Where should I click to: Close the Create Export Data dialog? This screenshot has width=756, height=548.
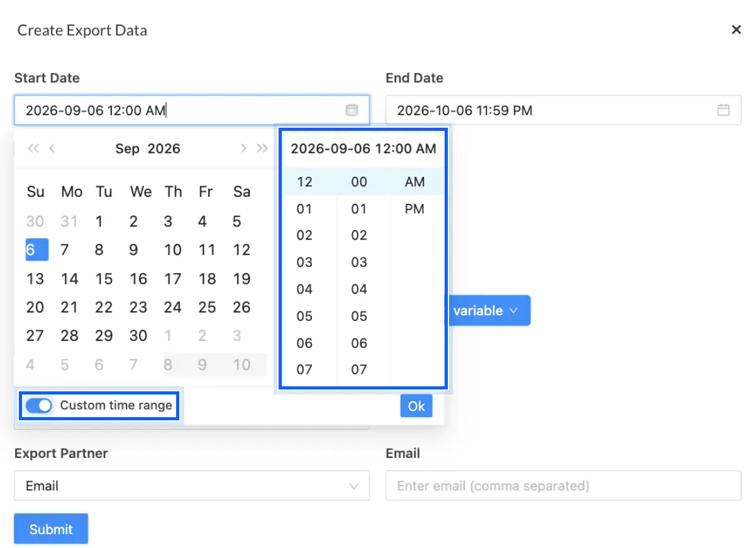click(x=736, y=30)
